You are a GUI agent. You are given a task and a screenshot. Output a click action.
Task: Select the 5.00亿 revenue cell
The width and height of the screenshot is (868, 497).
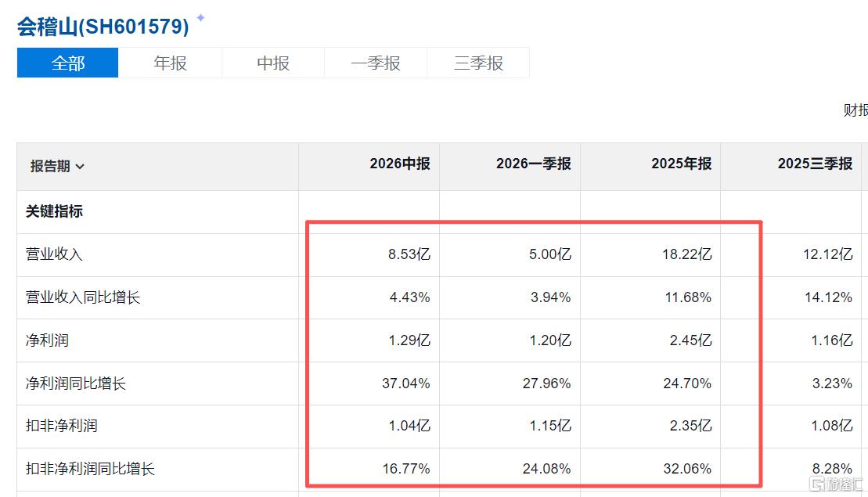coord(549,254)
